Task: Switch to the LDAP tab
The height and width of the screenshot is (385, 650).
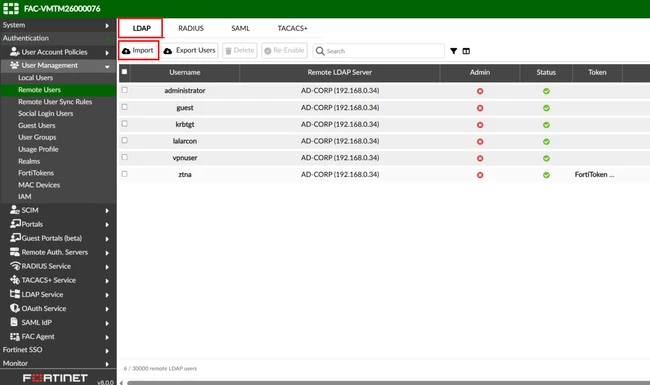Action: (141, 28)
